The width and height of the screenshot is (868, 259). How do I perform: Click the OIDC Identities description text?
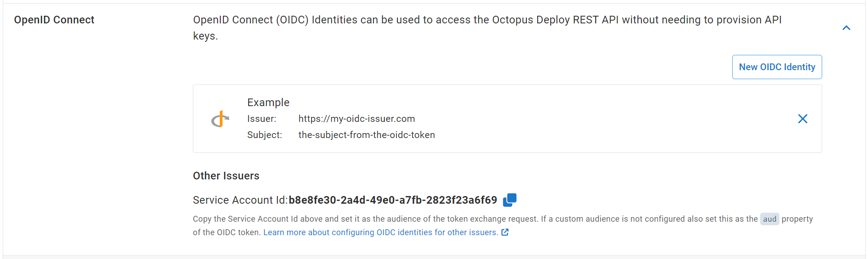[x=487, y=28]
